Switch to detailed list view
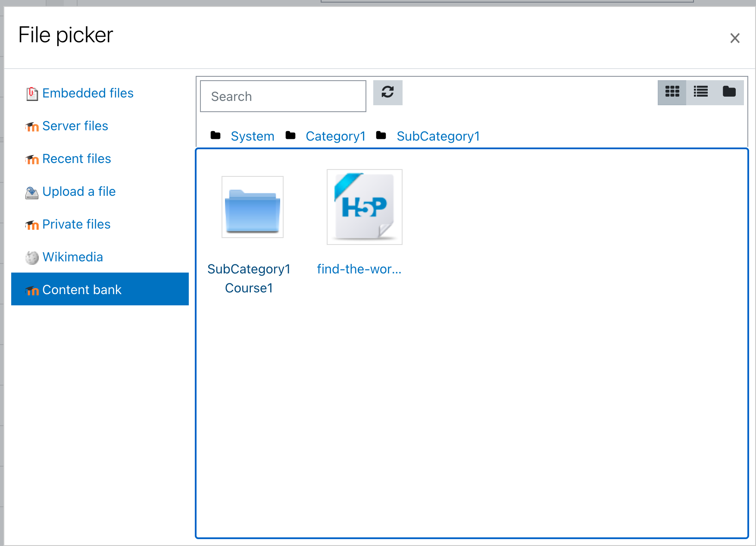The height and width of the screenshot is (546, 756). point(700,92)
